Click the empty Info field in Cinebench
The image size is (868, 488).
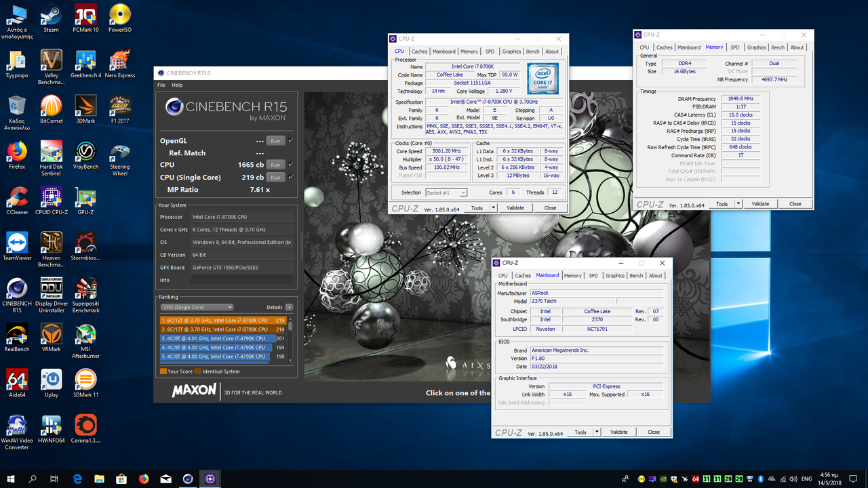tap(241, 280)
